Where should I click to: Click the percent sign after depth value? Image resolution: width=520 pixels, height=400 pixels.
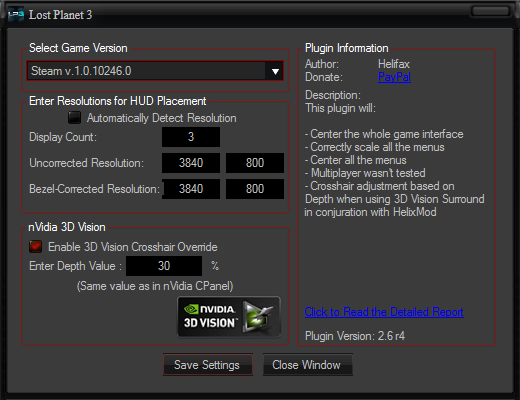(x=215, y=266)
